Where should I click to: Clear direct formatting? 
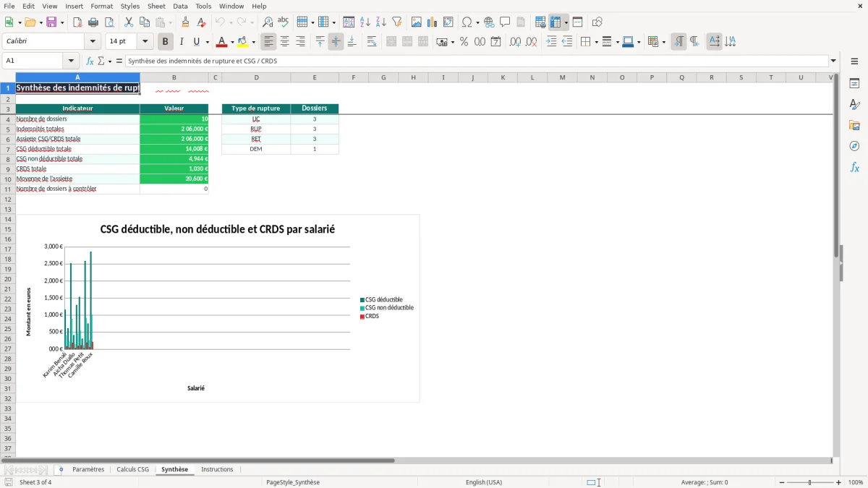tap(202, 22)
